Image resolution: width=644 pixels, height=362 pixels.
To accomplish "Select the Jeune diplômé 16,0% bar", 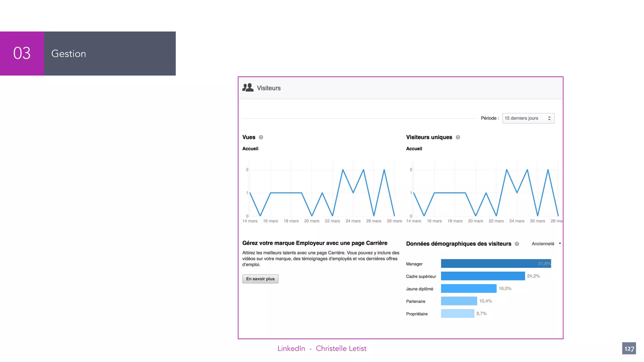I will point(469,288).
